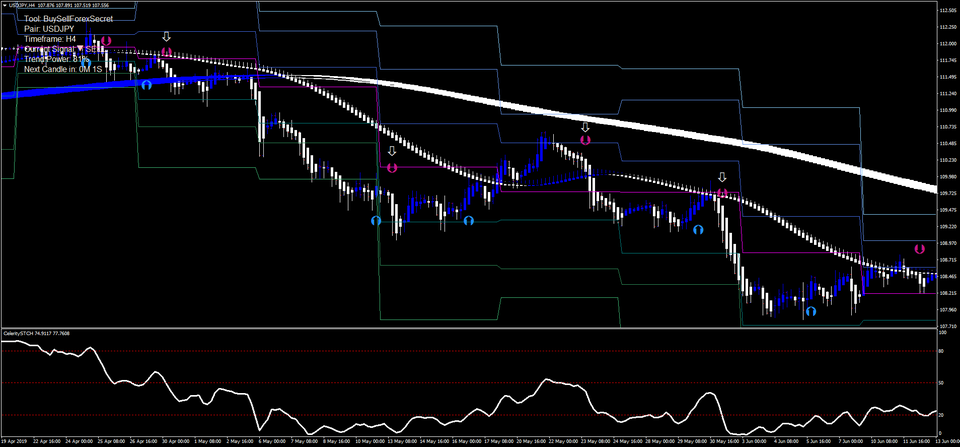The image size is (960, 447).
Task: Click the blue buy marker near 10 May
Action: [376, 220]
